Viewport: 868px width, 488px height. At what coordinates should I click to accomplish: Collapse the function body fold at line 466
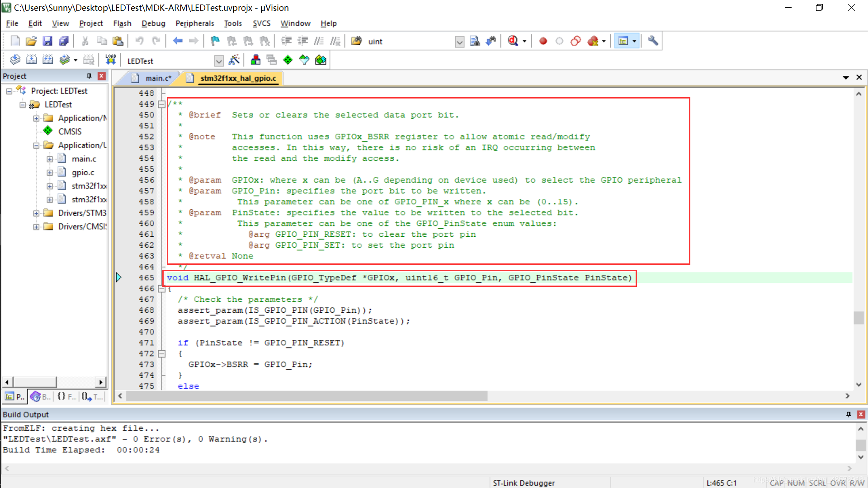click(161, 289)
